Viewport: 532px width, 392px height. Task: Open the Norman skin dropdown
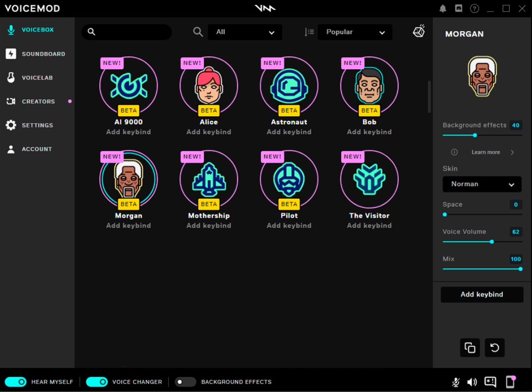click(482, 184)
